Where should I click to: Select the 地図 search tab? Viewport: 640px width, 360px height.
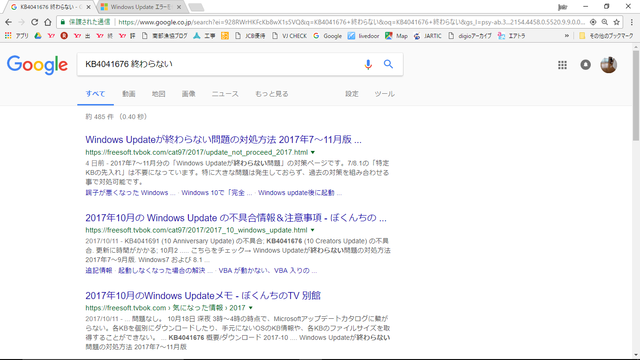point(158,94)
